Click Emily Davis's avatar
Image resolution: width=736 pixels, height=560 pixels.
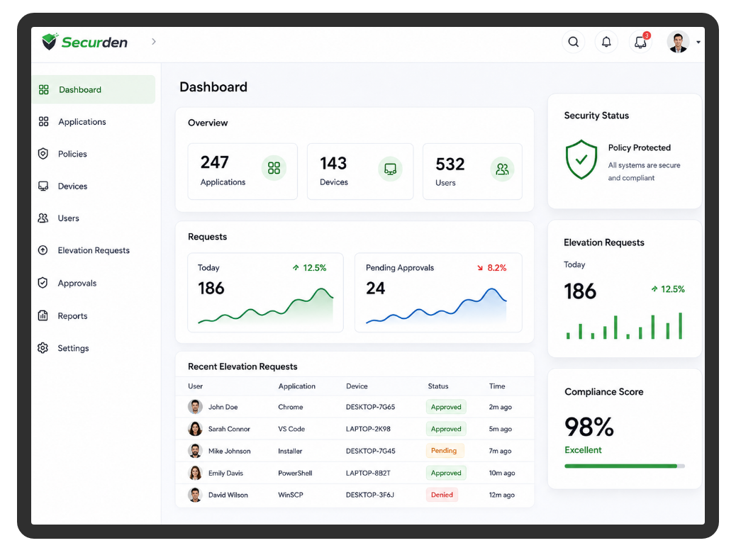pos(195,473)
